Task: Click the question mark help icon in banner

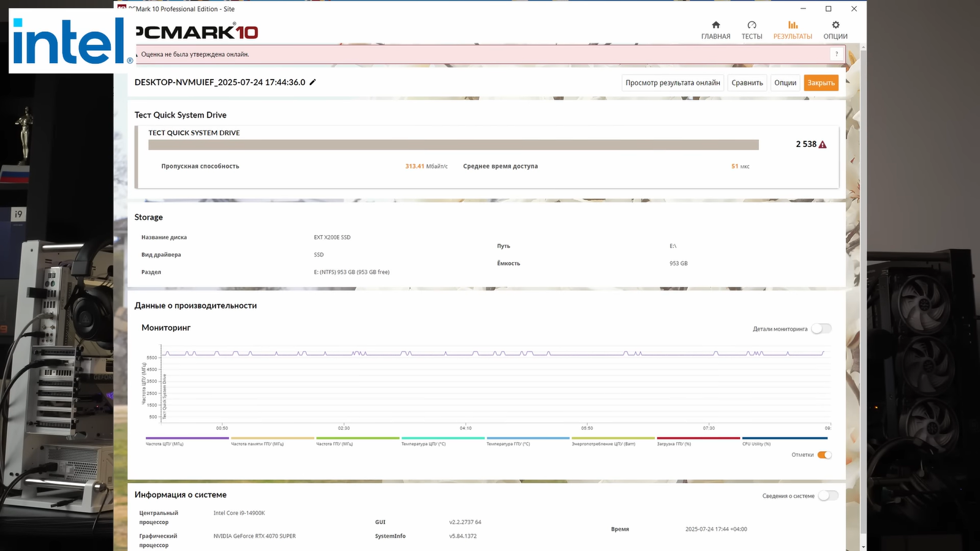Action: click(837, 54)
